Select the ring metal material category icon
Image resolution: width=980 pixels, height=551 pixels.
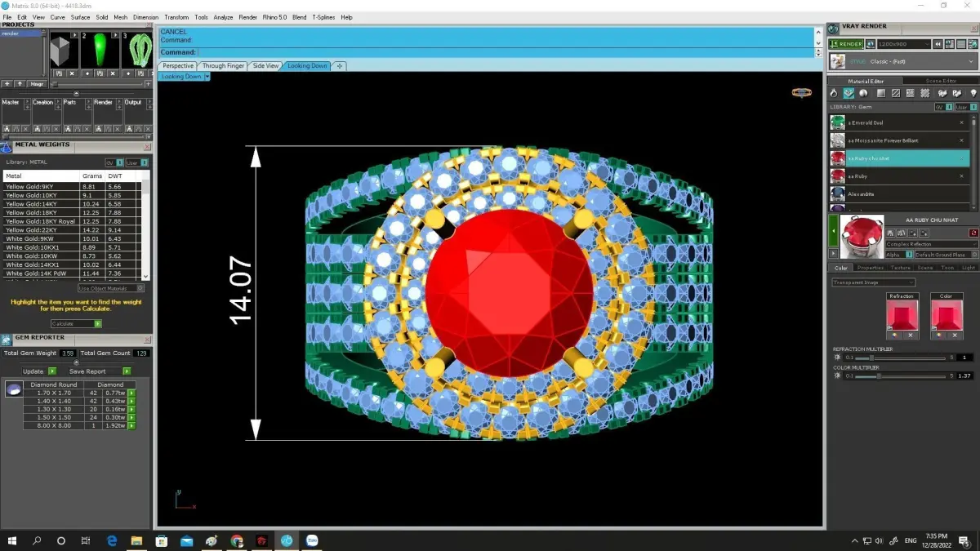pyautogui.click(x=835, y=93)
